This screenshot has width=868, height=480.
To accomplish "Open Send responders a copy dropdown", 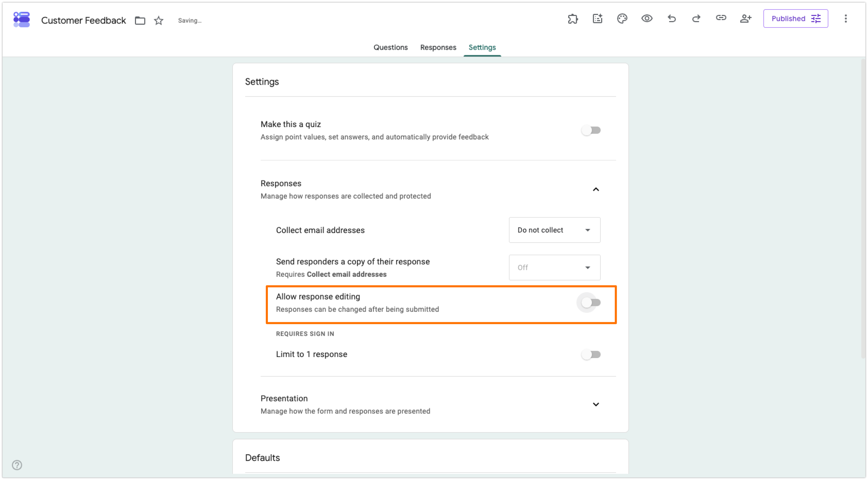I will 554,268.
